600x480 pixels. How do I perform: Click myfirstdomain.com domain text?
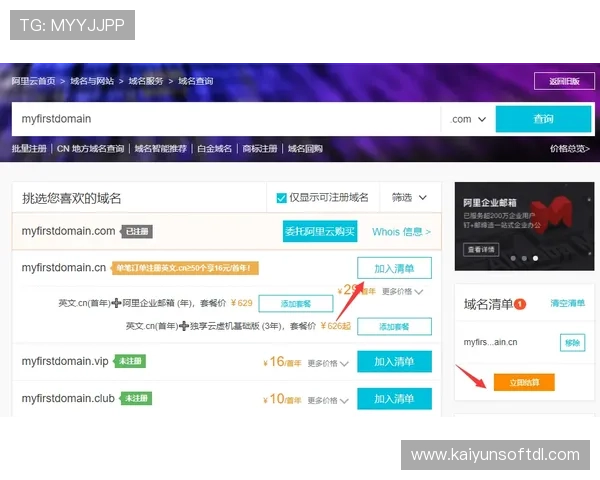68,231
